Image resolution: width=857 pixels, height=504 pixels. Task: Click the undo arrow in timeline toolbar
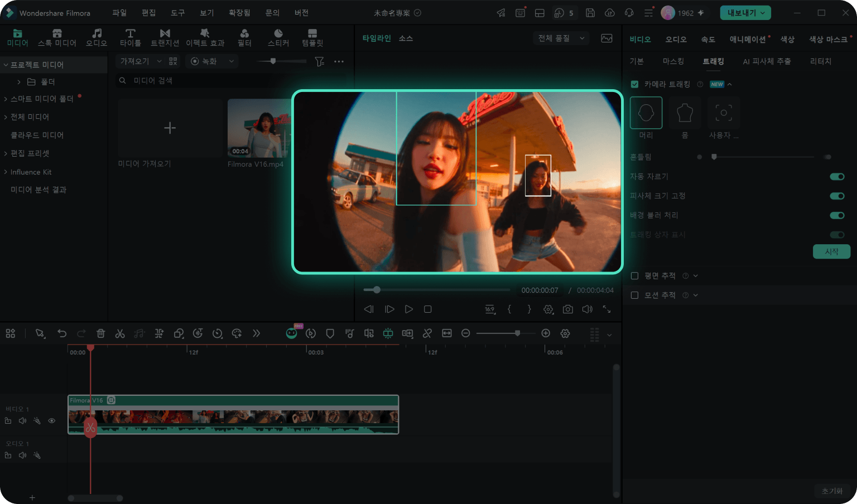pyautogui.click(x=62, y=333)
